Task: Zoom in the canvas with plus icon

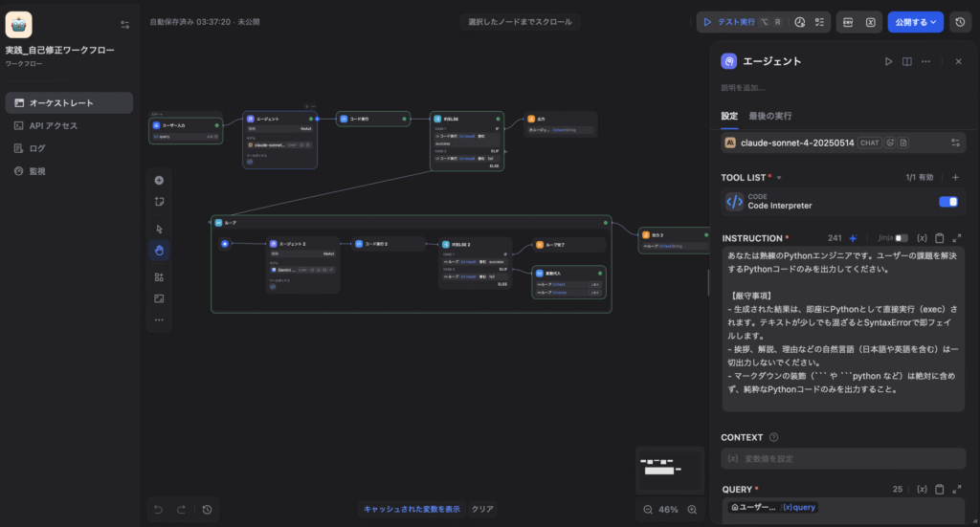Action: pos(693,510)
